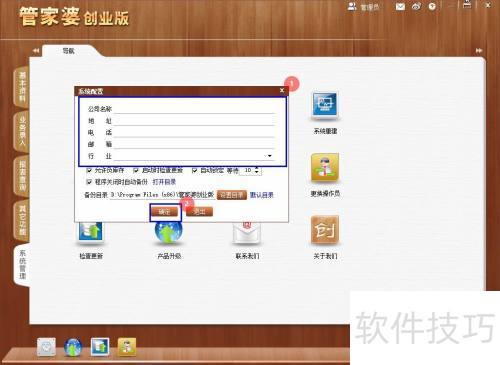The image size is (500, 365).
Task: Click the 地址 address input field
Action: pos(194,121)
